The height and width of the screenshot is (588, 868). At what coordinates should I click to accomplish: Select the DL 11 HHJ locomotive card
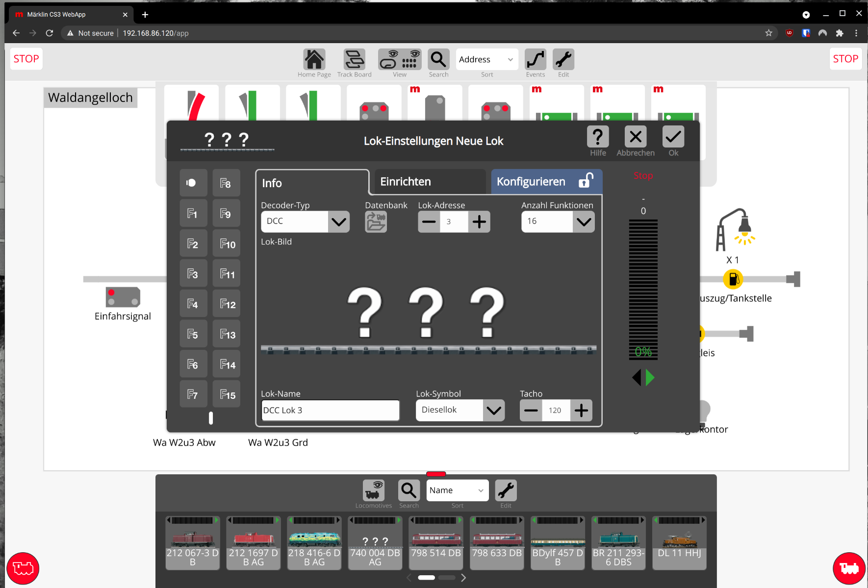click(x=679, y=543)
